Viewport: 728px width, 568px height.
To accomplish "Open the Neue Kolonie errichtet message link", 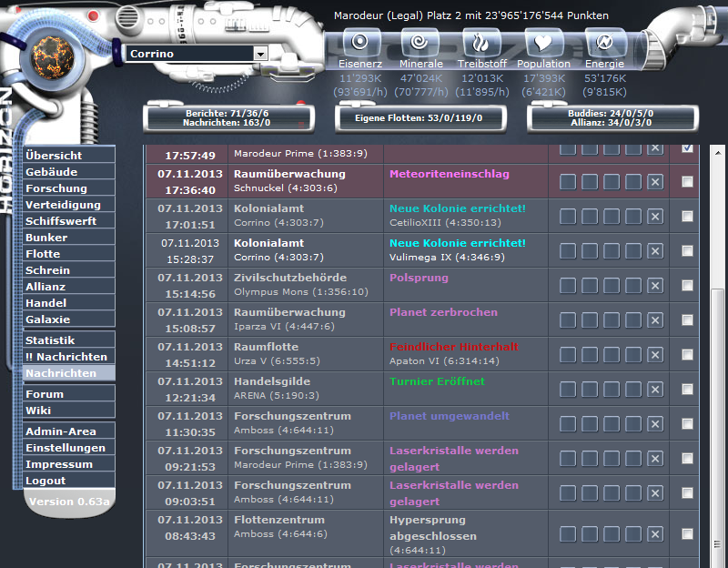I will [458, 208].
